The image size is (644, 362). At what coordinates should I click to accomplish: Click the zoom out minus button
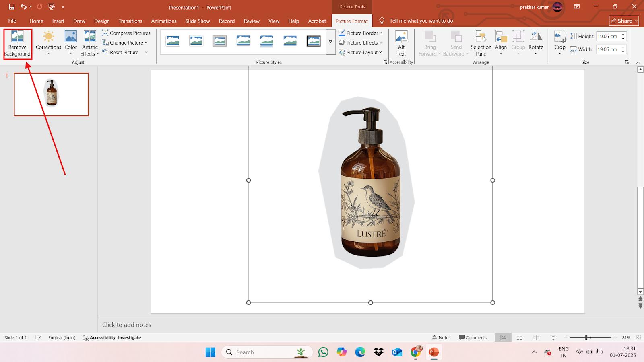[566, 337]
